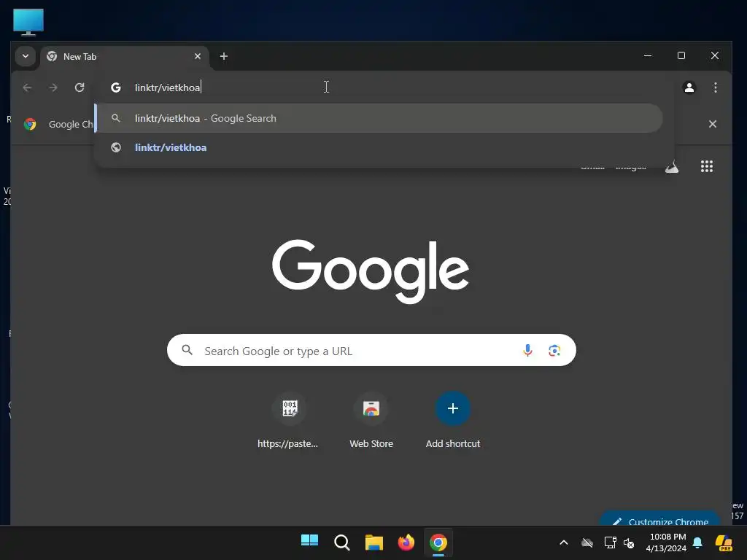Viewport: 747px width, 560px height.
Task: Close the New Tab tab
Action: click(x=198, y=56)
